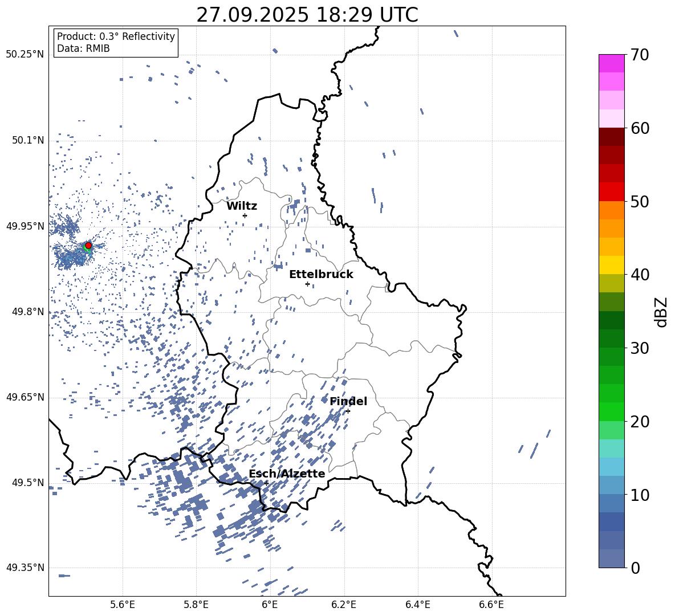
Task: Click the red radar site marker dot
Action: (88, 246)
